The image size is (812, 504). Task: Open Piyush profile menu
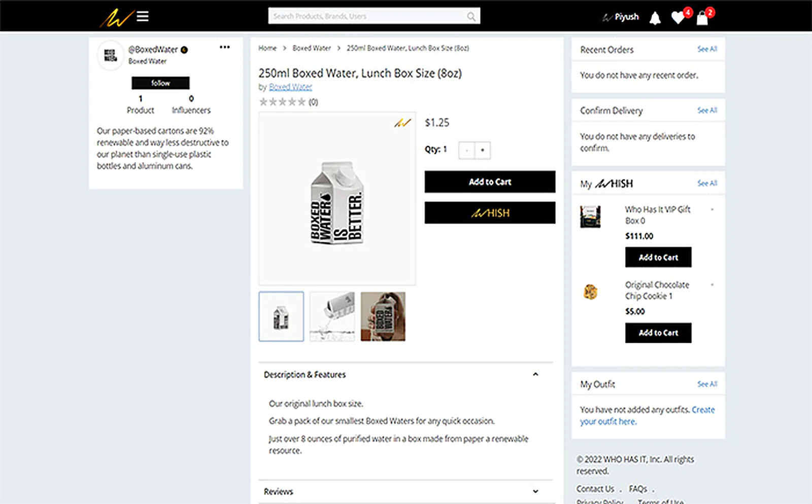(x=620, y=17)
